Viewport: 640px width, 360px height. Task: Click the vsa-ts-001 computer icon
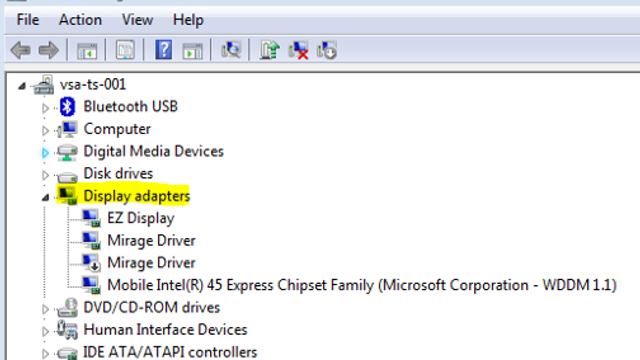44,85
